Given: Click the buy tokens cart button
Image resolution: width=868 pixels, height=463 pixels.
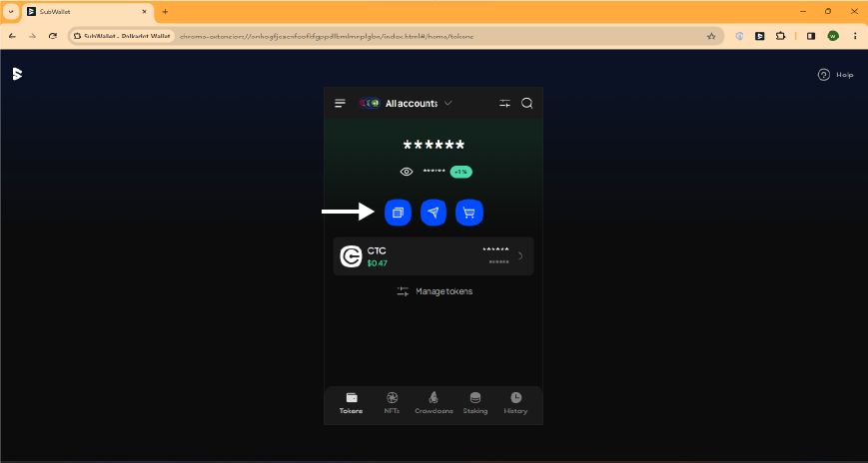Looking at the screenshot, I should click(x=468, y=213).
